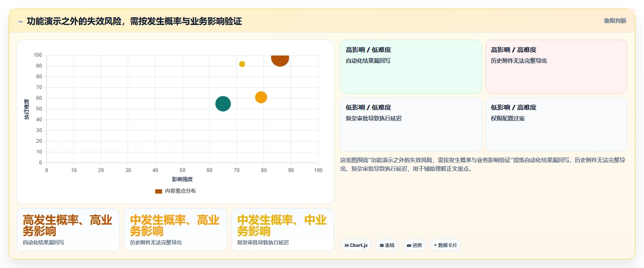Click the lightning bolt icon in the header
Viewport: 644px width, 268px height.
pyautogui.click(x=21, y=22)
